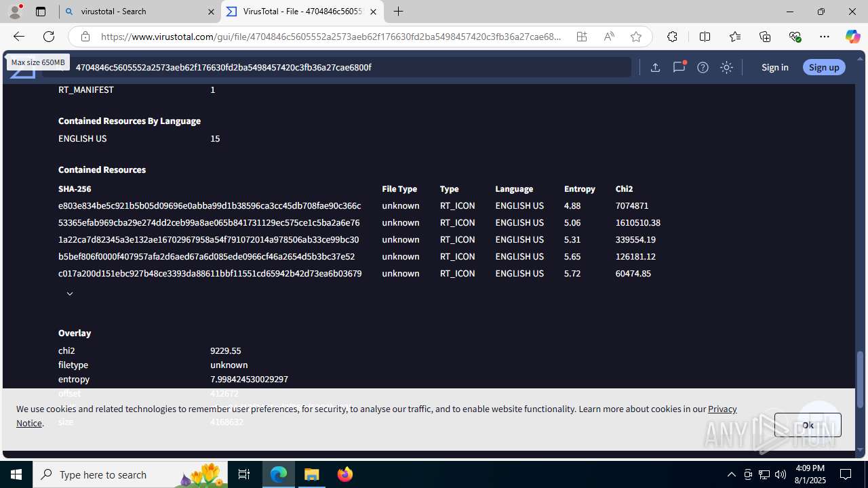Toggle VirusTotal light/dark theme
The height and width of the screenshot is (488, 868).
726,67
